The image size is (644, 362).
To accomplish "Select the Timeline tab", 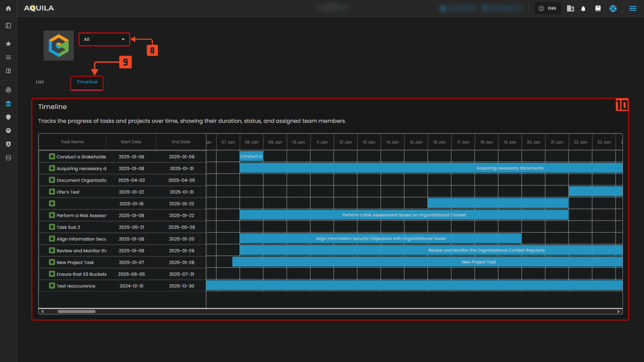I will click(x=87, y=82).
